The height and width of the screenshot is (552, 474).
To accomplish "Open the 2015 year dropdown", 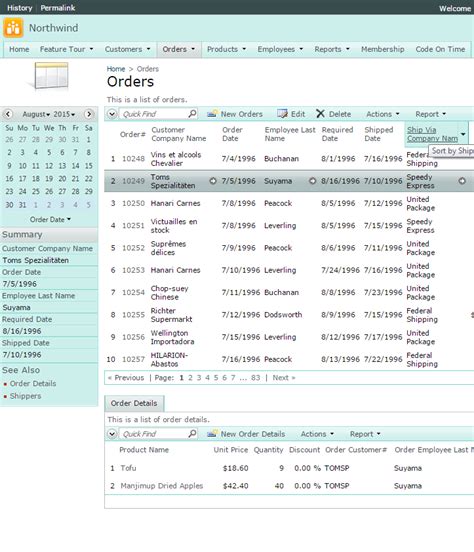I will tap(64, 114).
